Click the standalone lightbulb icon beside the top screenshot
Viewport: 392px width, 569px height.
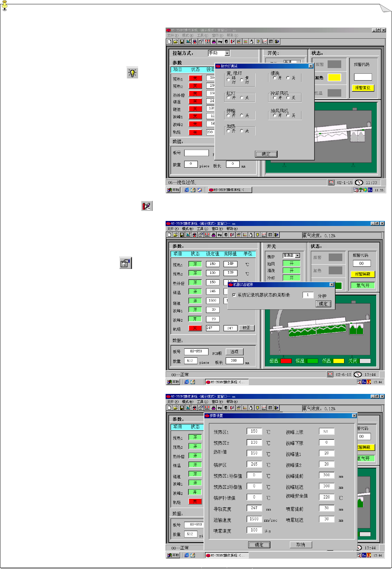pyautogui.click(x=132, y=73)
